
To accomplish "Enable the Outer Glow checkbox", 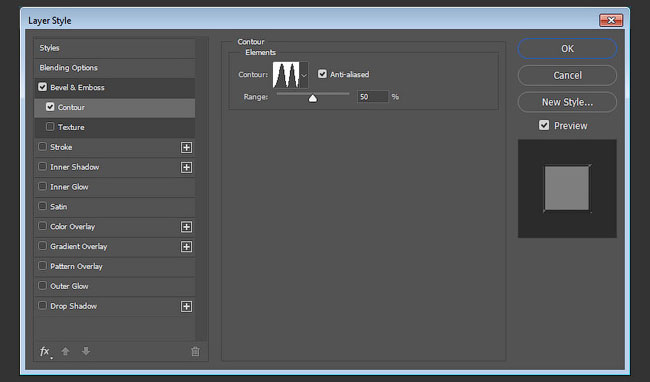I will tap(42, 285).
